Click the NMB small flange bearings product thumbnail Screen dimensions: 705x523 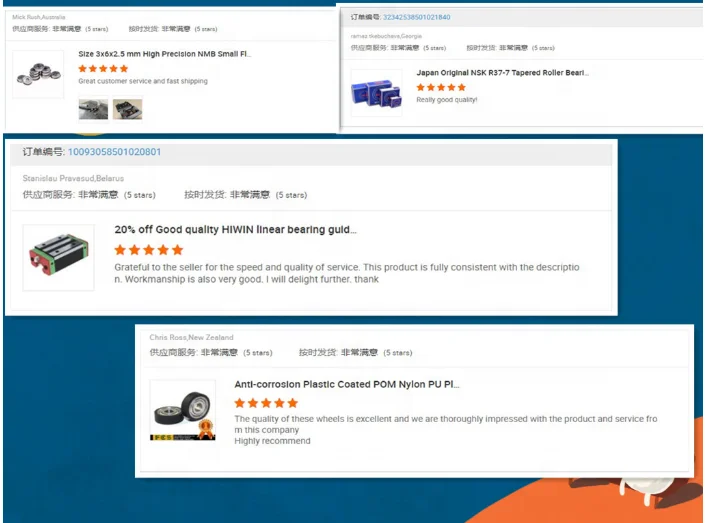coord(38,74)
